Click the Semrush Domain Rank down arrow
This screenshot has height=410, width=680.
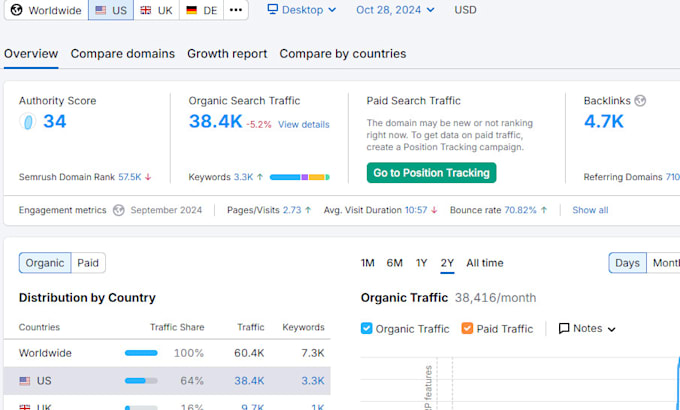point(148,177)
